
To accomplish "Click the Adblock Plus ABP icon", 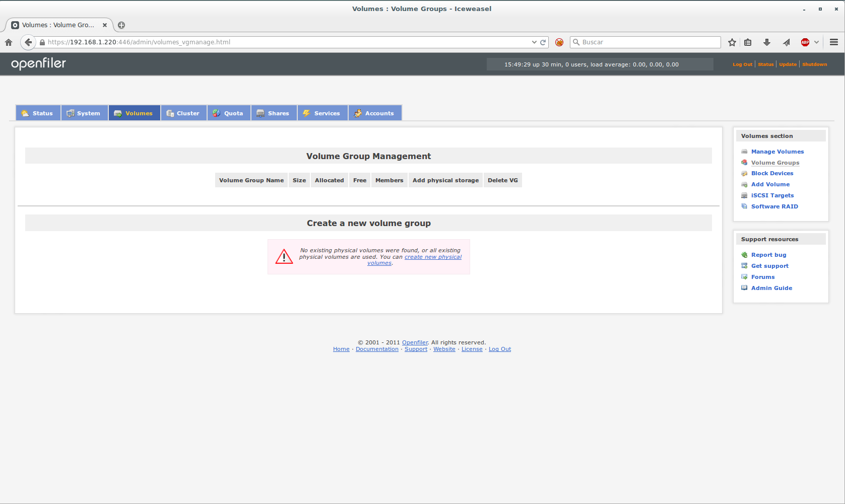I will tap(805, 42).
